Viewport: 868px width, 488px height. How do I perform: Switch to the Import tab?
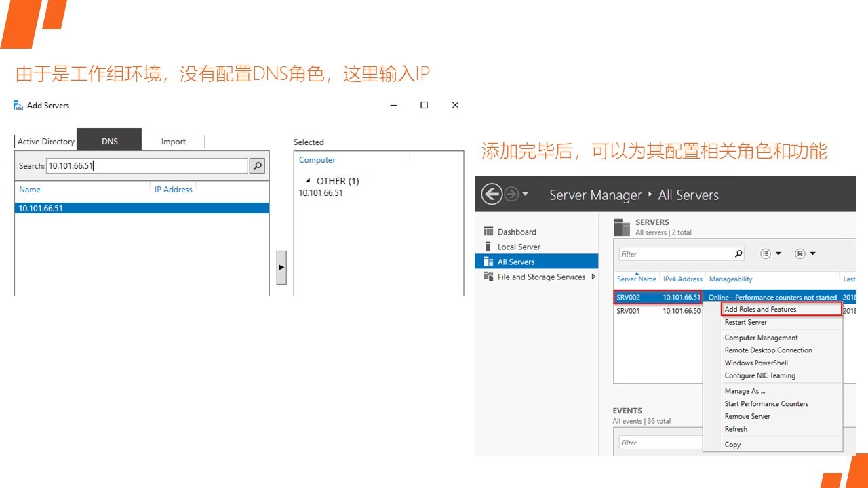(x=174, y=141)
